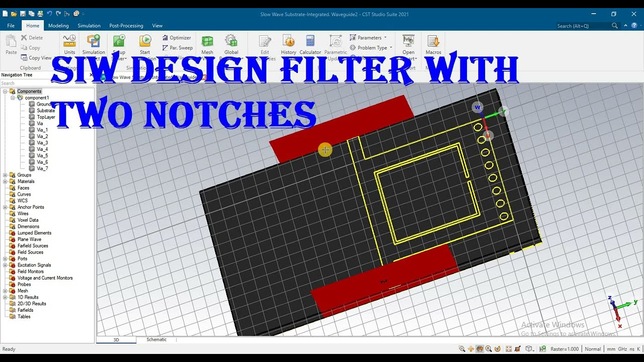This screenshot has width=644, height=362.
Task: Click the reset view to fit icon
Action: click(x=509, y=349)
